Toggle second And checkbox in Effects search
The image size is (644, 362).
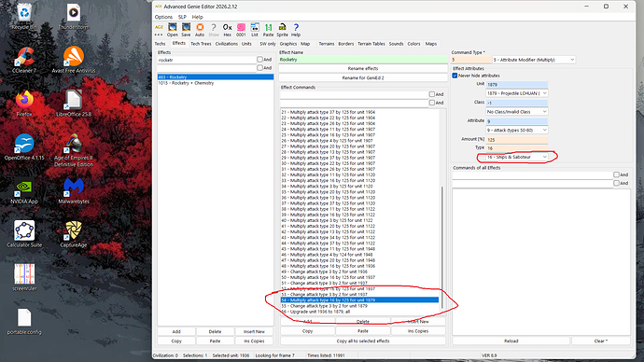coord(259,68)
